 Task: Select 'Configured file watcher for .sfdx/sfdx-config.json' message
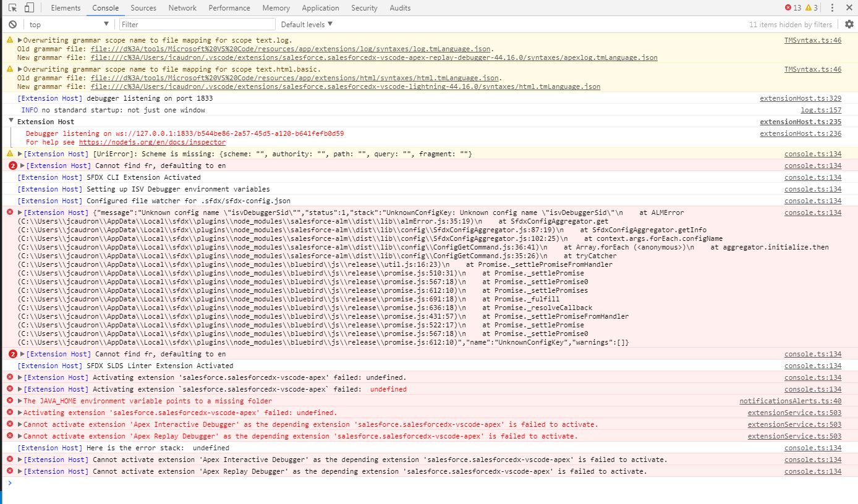coord(189,201)
